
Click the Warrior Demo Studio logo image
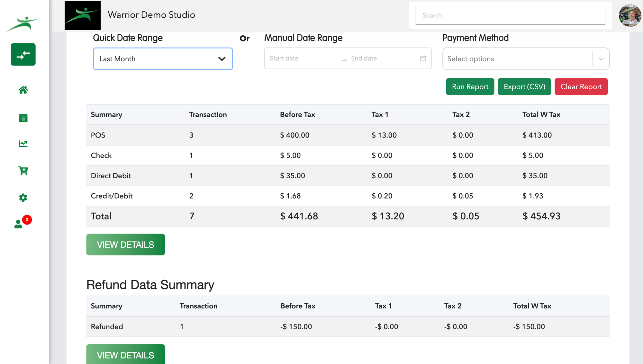[83, 15]
